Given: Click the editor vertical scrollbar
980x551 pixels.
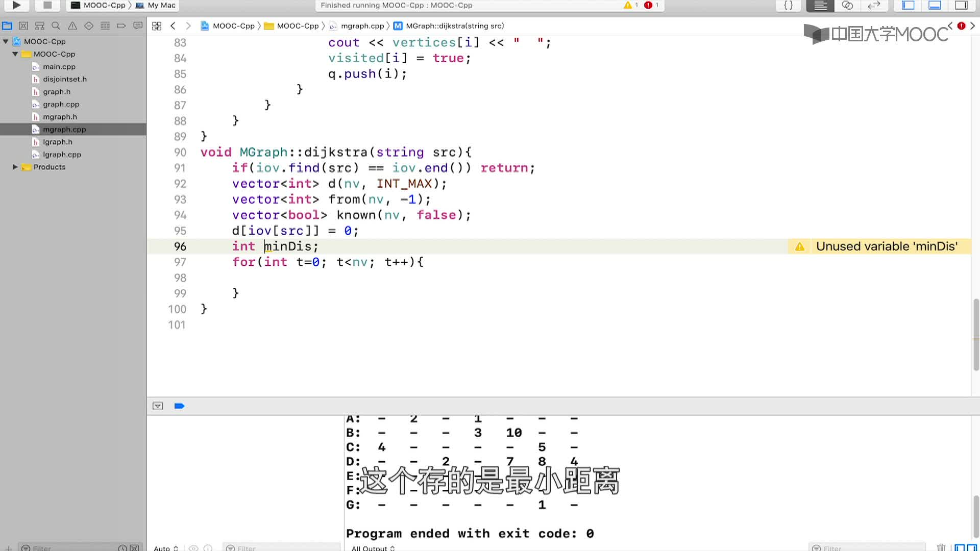Looking at the screenshot, I should tap(975, 334).
